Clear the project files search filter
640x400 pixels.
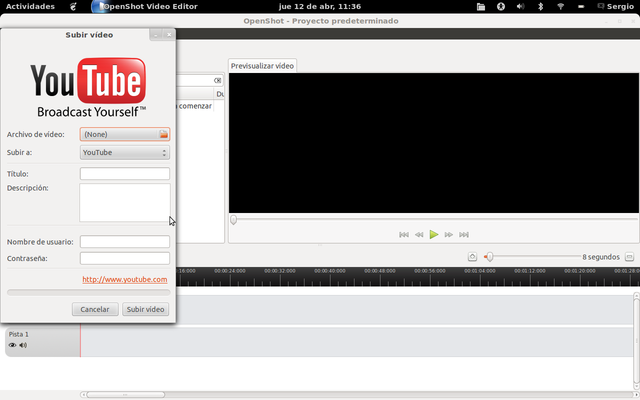pyautogui.click(x=218, y=80)
